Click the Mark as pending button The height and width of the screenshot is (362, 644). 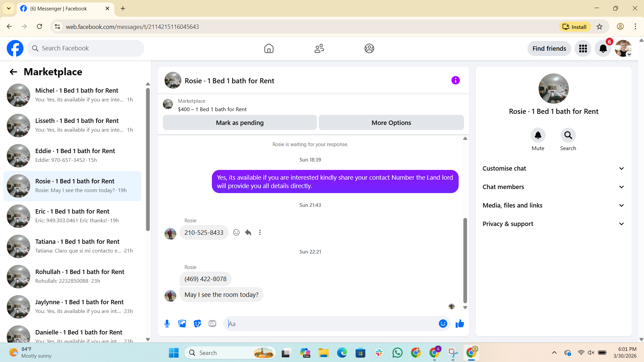pos(240,123)
